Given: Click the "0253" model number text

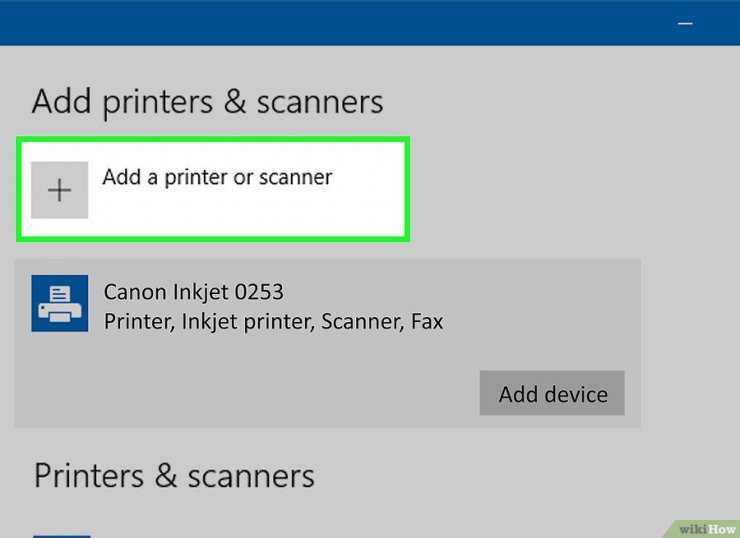Looking at the screenshot, I should tap(258, 292).
